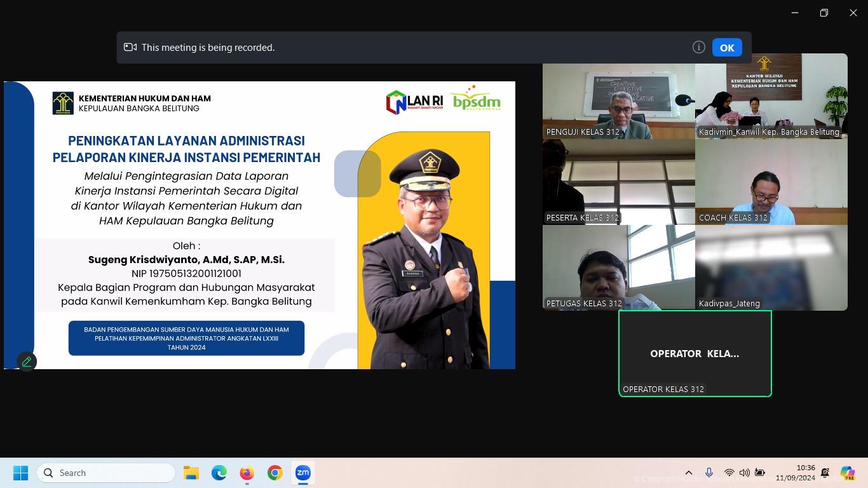Select the OPERATOR KELAS 312 tile

click(x=695, y=353)
